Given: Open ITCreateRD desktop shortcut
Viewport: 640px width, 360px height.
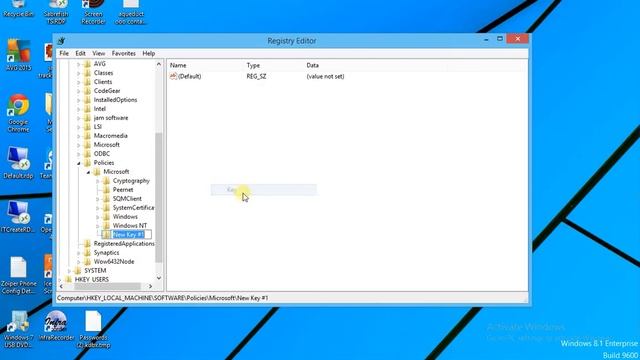Looking at the screenshot, I should (18, 217).
